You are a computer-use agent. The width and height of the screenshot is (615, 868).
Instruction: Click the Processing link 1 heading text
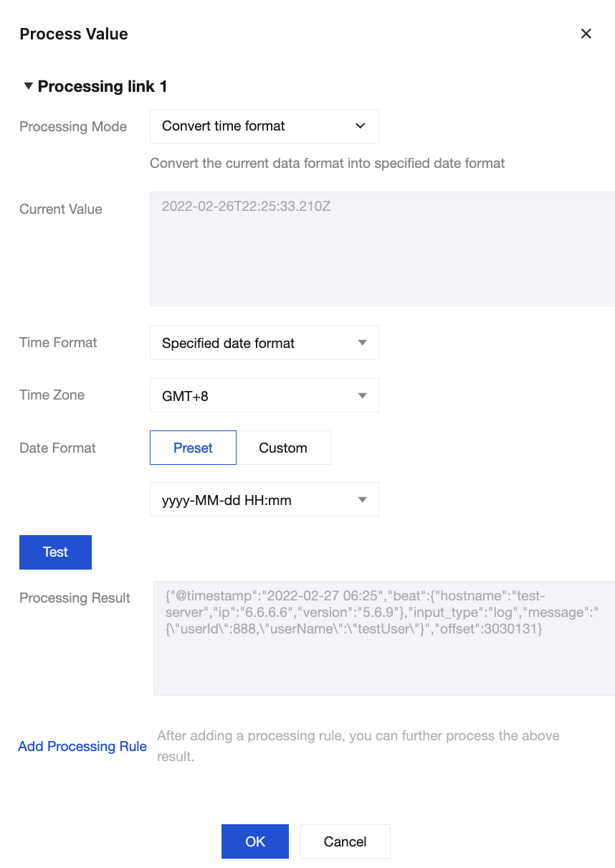102,87
